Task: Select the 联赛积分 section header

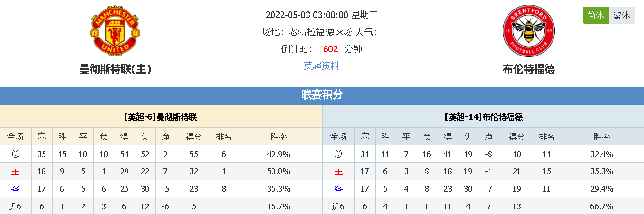Action: pyautogui.click(x=322, y=95)
